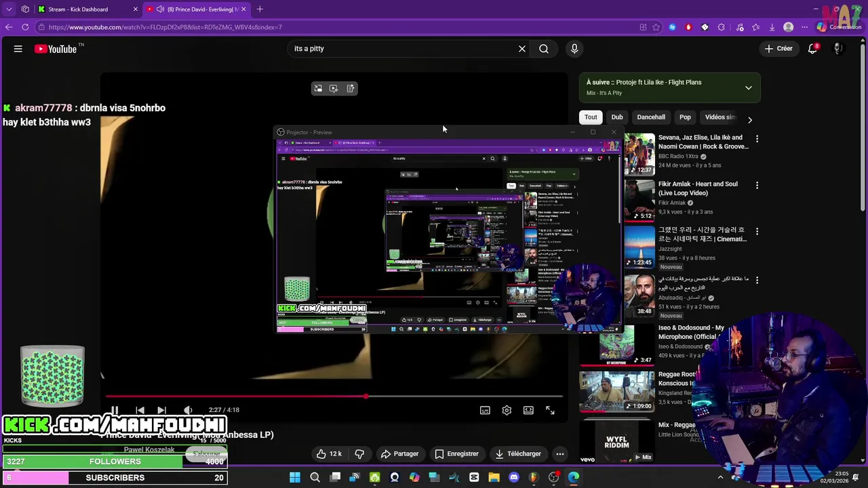Open the browser extensions puzzle icon
Viewport: 868px width, 488px height.
pos(722,27)
